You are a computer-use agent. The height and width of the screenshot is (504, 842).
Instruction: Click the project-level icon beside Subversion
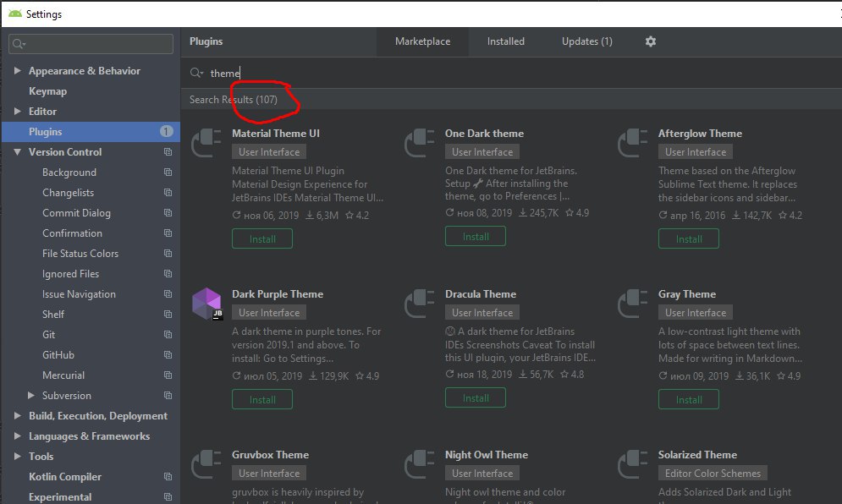click(168, 396)
